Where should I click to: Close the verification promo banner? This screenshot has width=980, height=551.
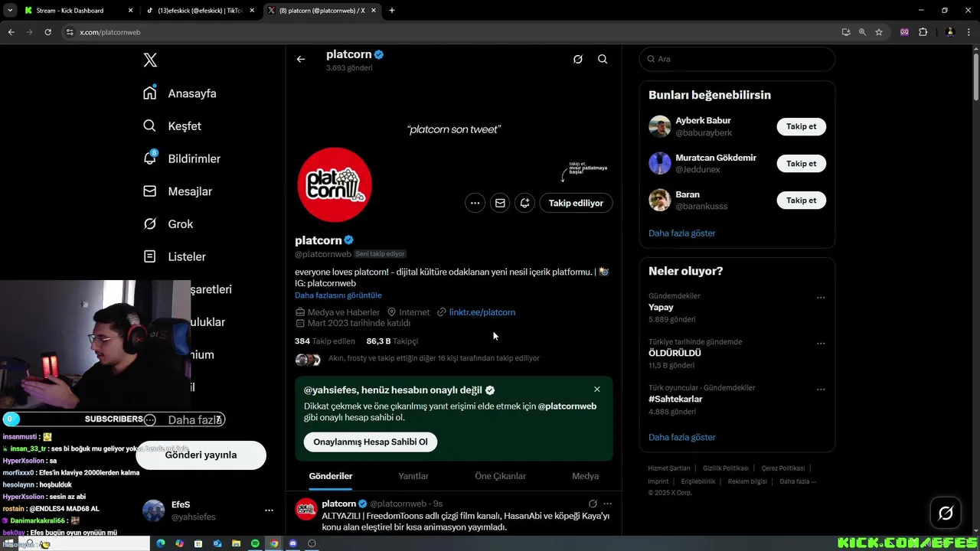597,390
